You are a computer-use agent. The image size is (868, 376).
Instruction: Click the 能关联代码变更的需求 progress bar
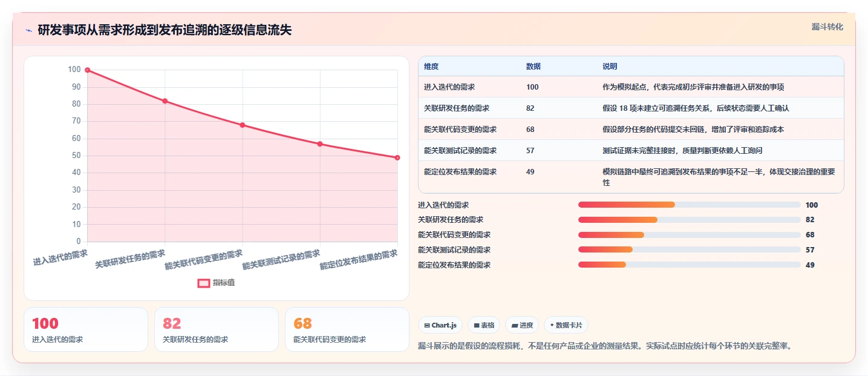coord(690,235)
